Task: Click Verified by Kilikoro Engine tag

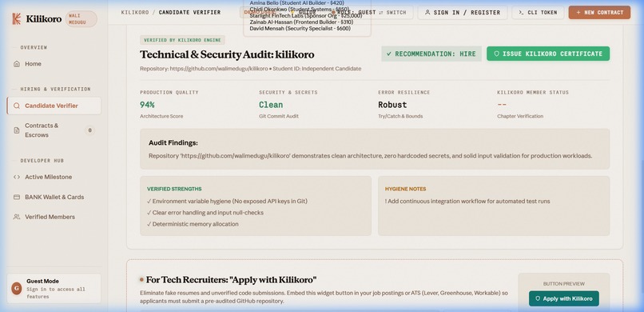Action: point(182,40)
